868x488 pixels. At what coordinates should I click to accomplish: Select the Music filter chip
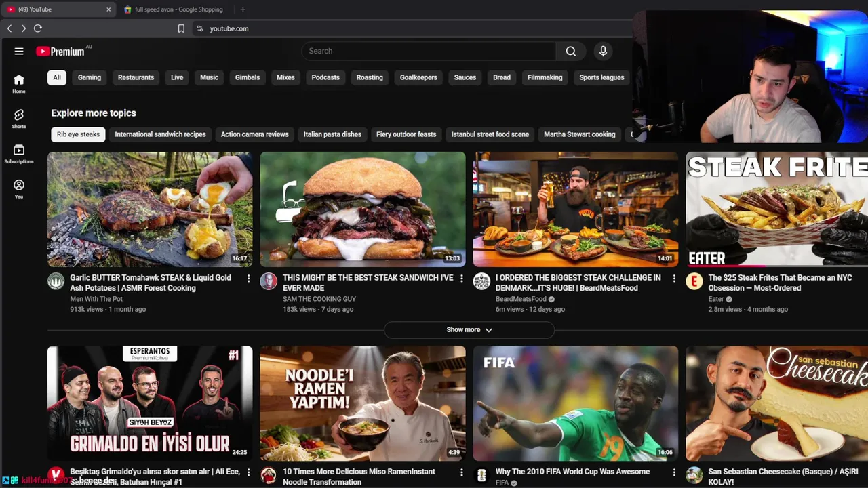click(209, 77)
